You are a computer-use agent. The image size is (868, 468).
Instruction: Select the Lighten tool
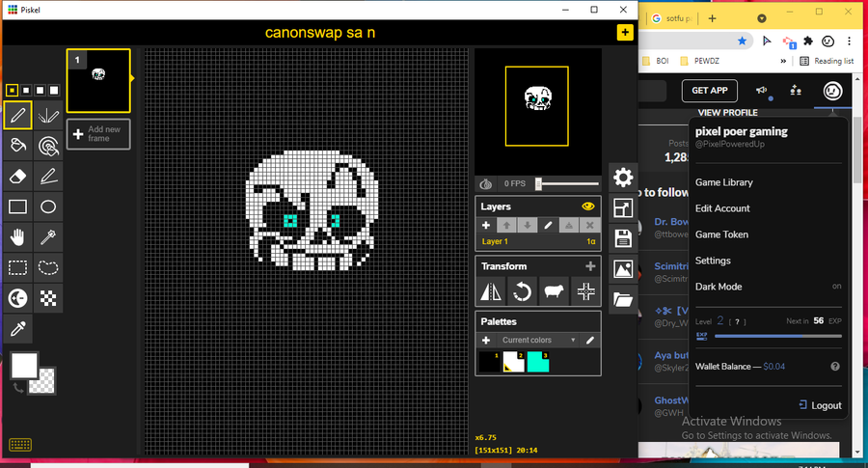coord(17,298)
